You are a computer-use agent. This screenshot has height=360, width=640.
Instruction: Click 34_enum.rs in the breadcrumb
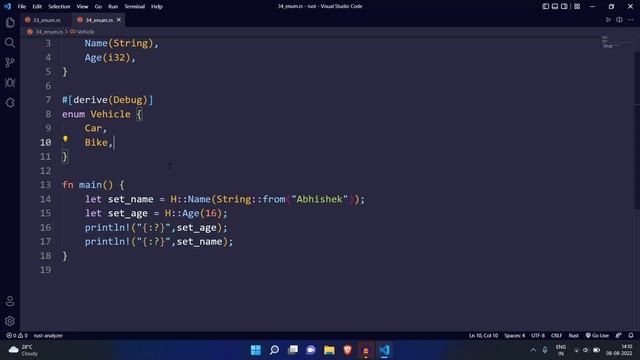(49, 31)
